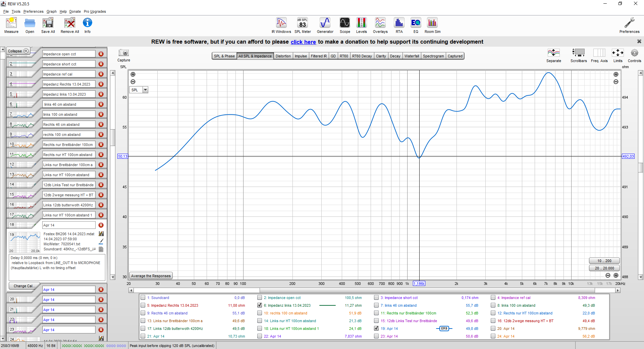Enable '23: Apr 14' trace checkbox
The width and height of the screenshot is (644, 349).
click(376, 336)
